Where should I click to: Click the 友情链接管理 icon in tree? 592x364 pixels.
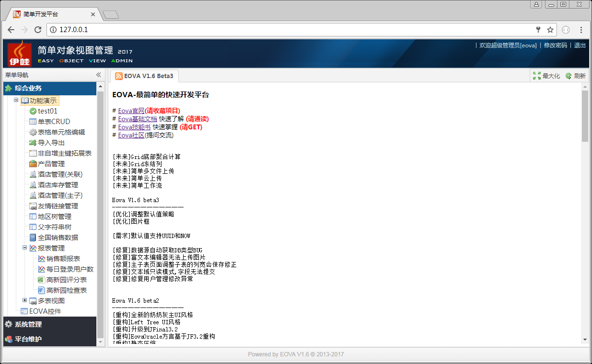tap(33, 206)
